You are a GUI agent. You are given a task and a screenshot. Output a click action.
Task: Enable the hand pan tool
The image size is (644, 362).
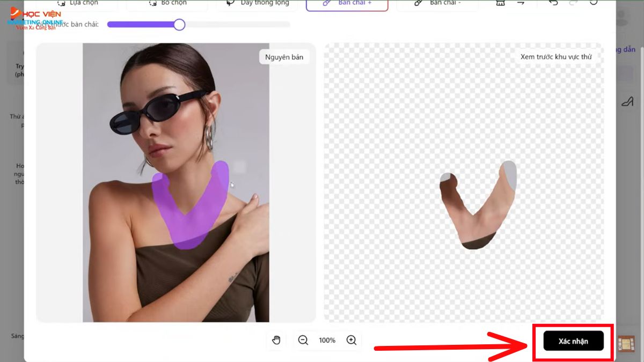276,340
